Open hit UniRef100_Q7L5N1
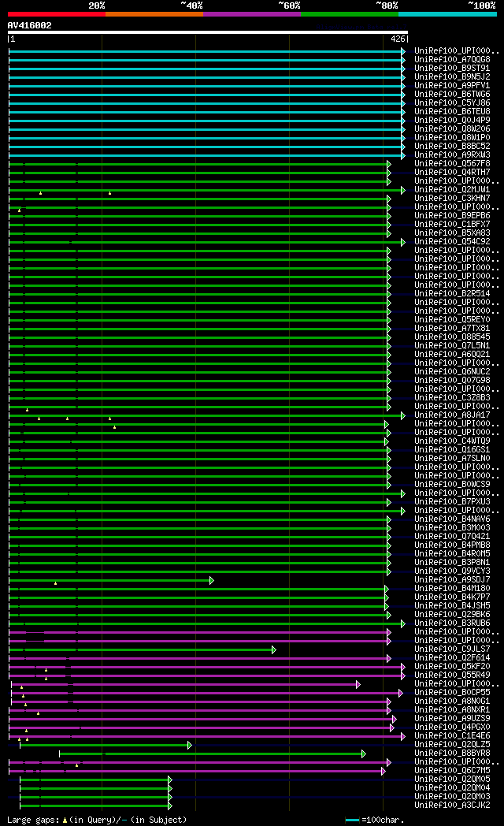The image size is (504, 826). pyautogui.click(x=452, y=345)
